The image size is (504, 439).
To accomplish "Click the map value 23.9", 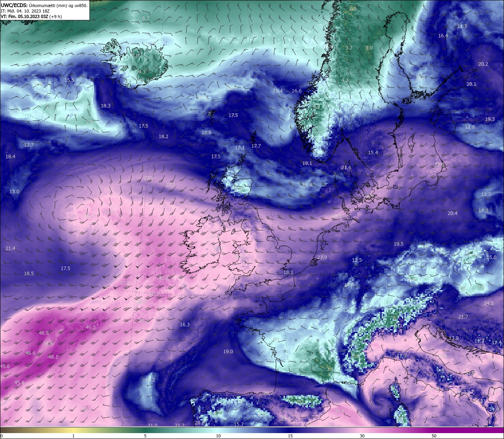I will [322, 257].
